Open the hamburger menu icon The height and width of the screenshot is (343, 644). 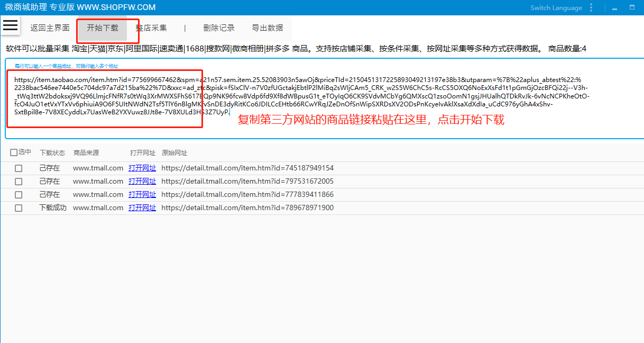tap(11, 25)
